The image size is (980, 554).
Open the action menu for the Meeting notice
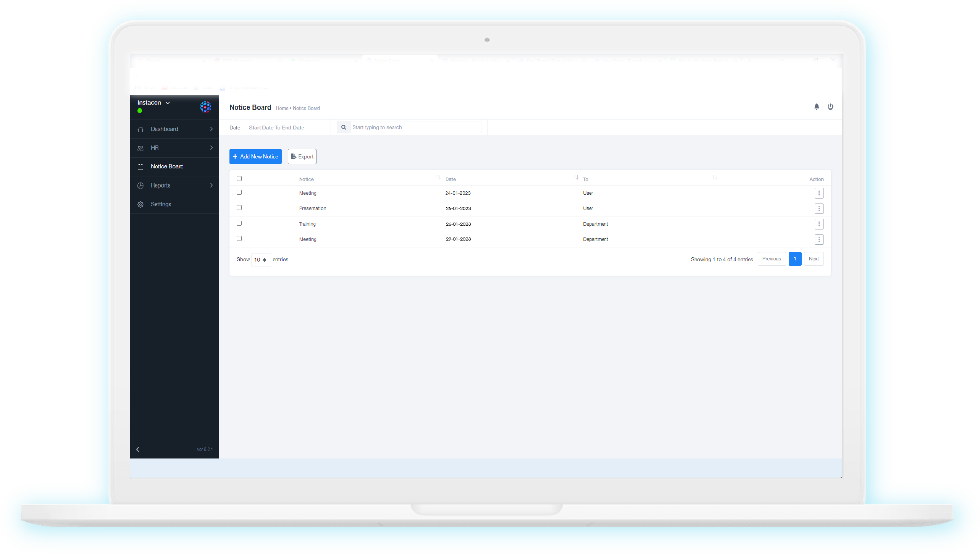819,193
